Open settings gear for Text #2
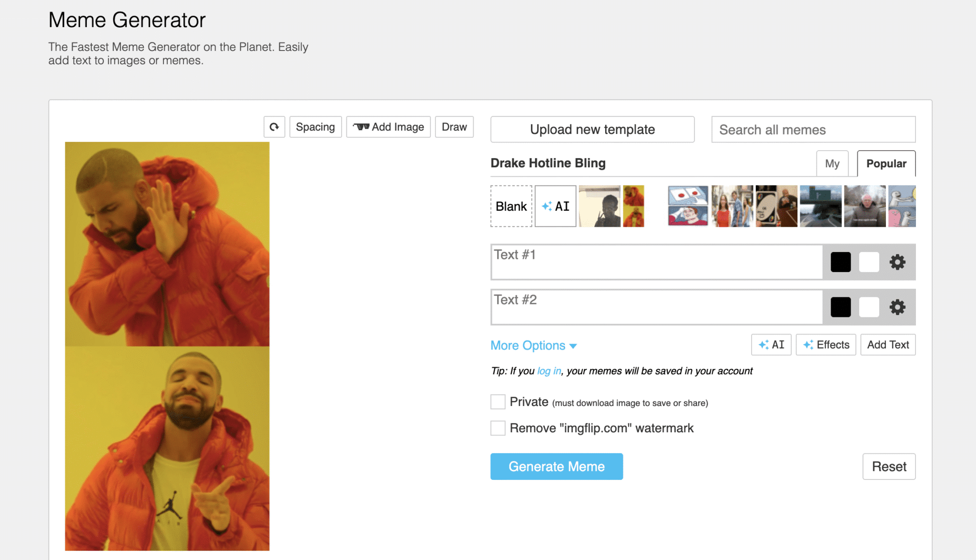Screen dimensions: 976x560 tap(897, 307)
